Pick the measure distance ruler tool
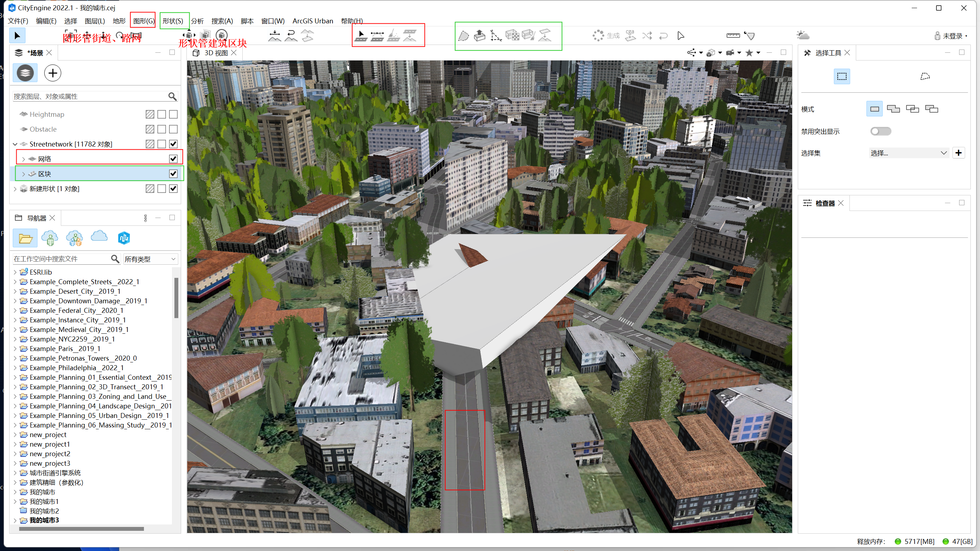This screenshot has width=980, height=551. (x=733, y=36)
